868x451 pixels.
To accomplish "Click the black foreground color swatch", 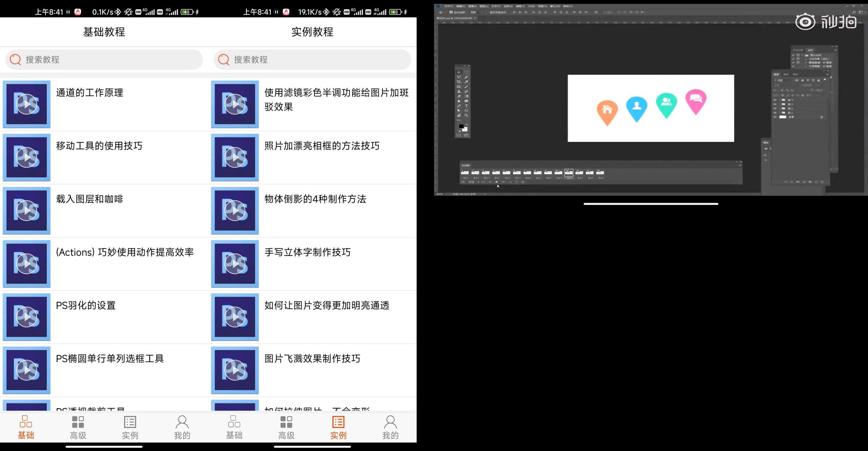I will 461,126.
